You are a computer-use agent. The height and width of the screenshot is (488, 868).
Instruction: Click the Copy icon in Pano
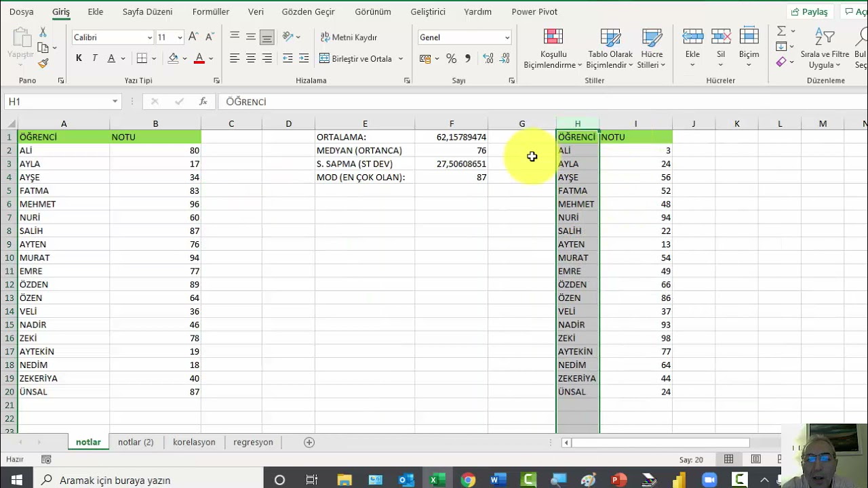tap(43, 47)
